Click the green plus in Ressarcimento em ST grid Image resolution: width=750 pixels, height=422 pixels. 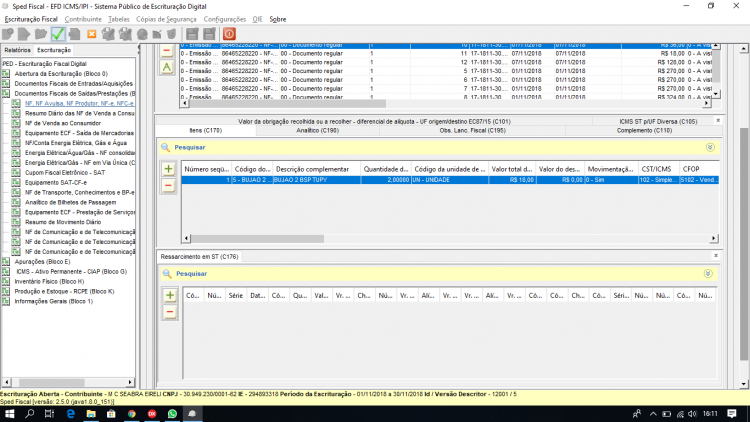click(170, 295)
